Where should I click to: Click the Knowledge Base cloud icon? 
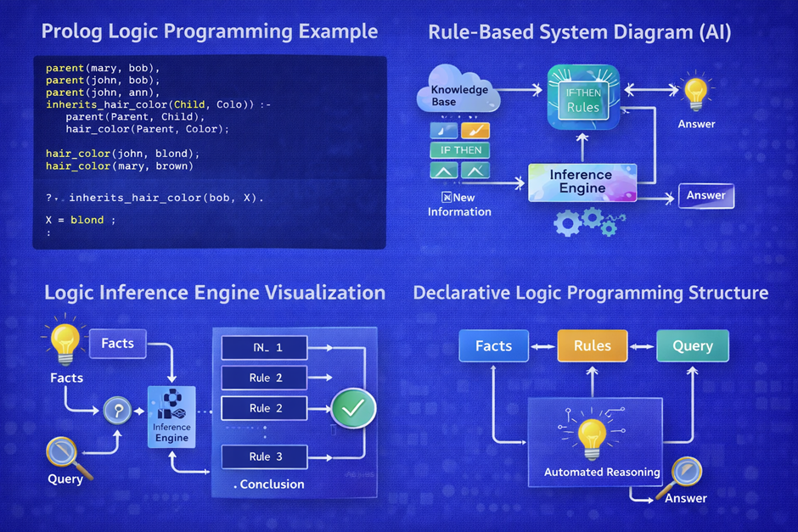(x=459, y=95)
